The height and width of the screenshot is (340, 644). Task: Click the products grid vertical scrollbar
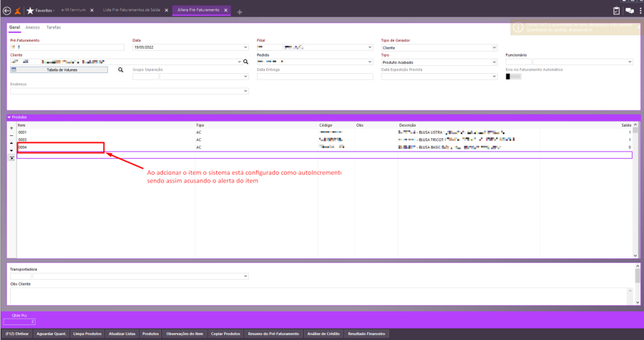pyautogui.click(x=635, y=190)
